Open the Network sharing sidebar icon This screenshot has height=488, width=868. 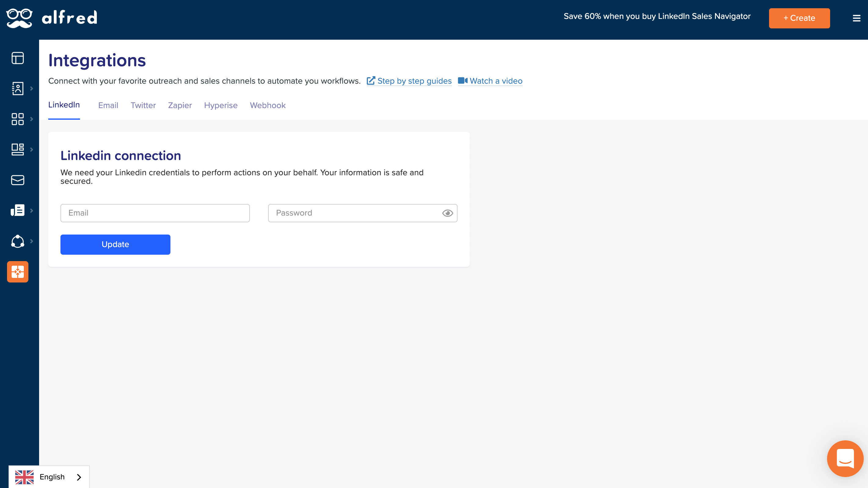pyautogui.click(x=17, y=241)
